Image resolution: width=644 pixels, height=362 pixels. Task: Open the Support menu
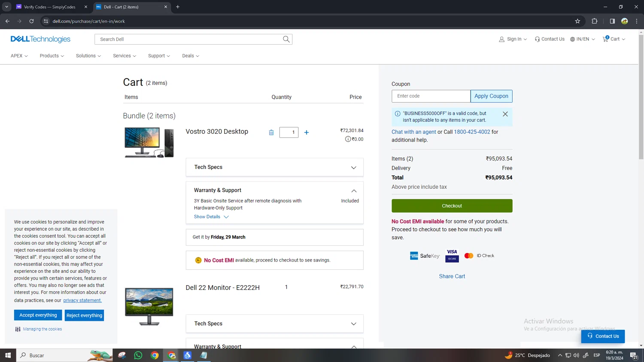(159, 56)
